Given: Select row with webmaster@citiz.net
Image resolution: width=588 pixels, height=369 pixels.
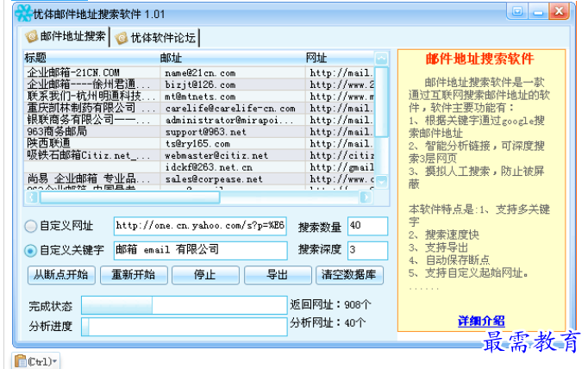Looking at the screenshot, I should point(199,155).
